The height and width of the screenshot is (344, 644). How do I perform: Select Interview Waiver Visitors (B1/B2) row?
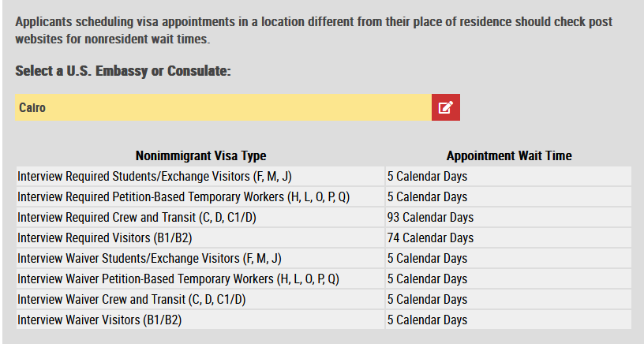[324, 320]
